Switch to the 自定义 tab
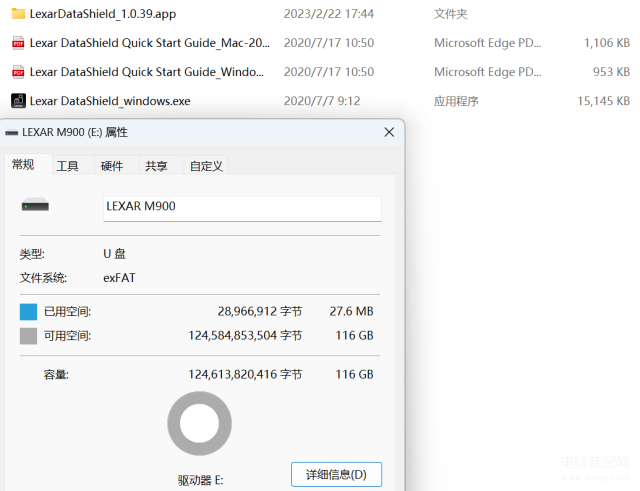The image size is (640, 491). point(206,166)
